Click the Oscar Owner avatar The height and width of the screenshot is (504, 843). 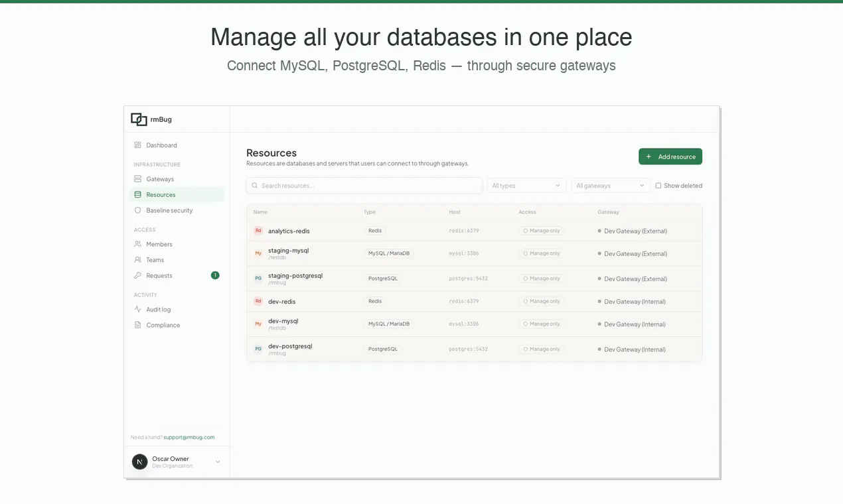[x=139, y=462]
